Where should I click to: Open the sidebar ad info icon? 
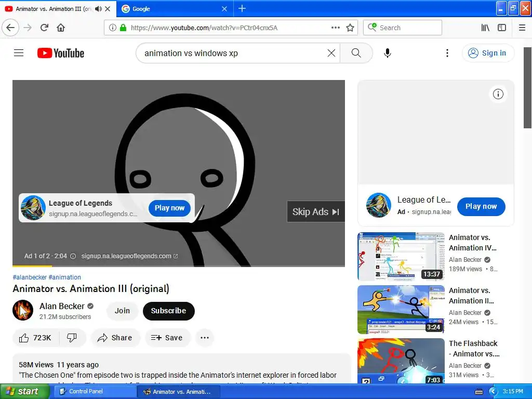(x=498, y=94)
